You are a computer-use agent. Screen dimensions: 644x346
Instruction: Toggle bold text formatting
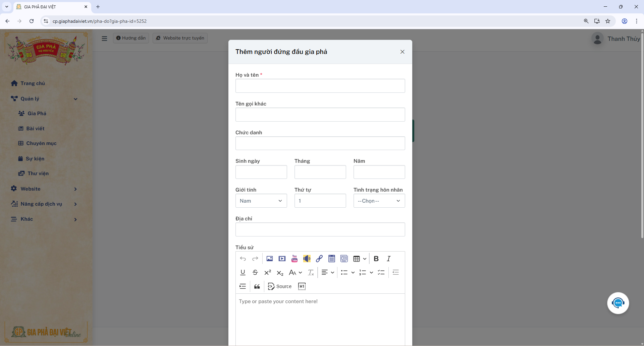tap(376, 259)
